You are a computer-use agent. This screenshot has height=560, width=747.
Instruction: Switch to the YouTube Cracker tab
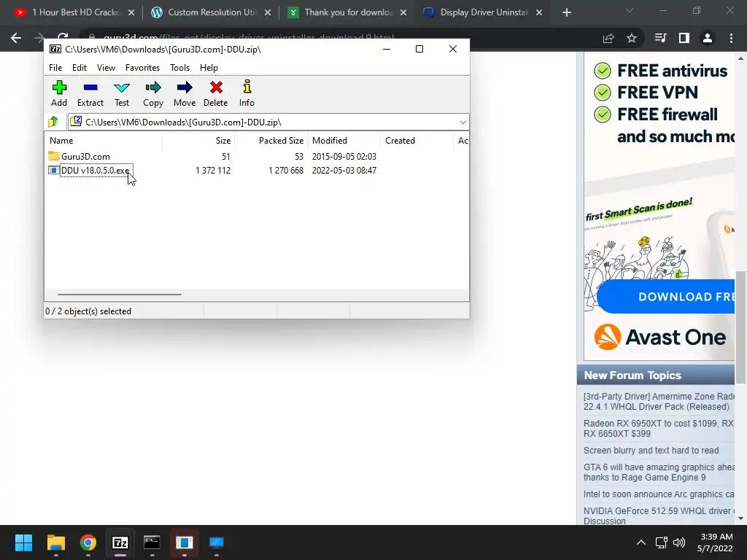point(74,12)
